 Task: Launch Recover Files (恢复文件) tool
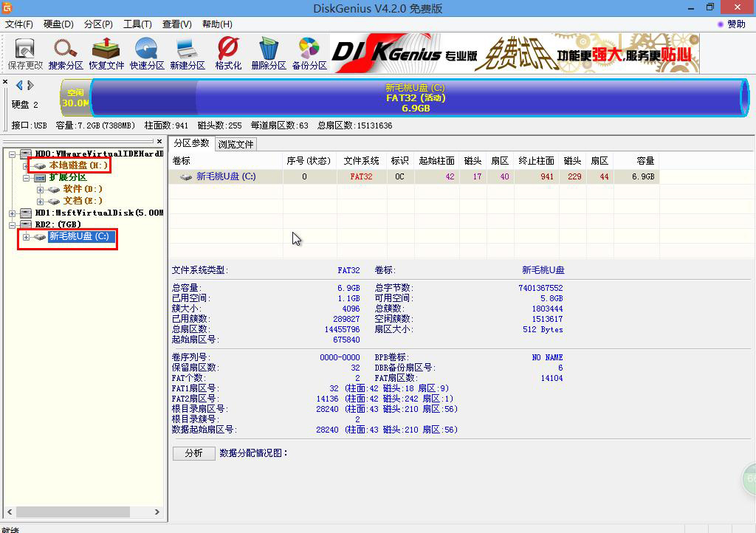tap(106, 53)
